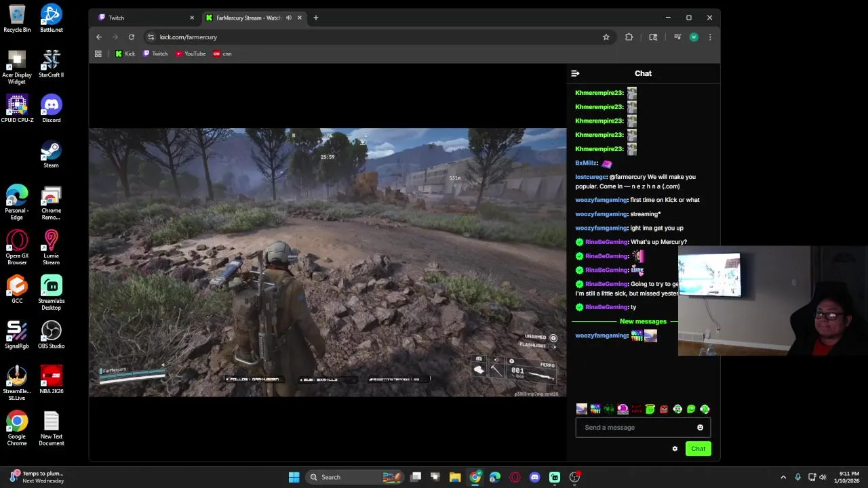Pick the red angry face emote
The image size is (868, 488).
[664, 409]
